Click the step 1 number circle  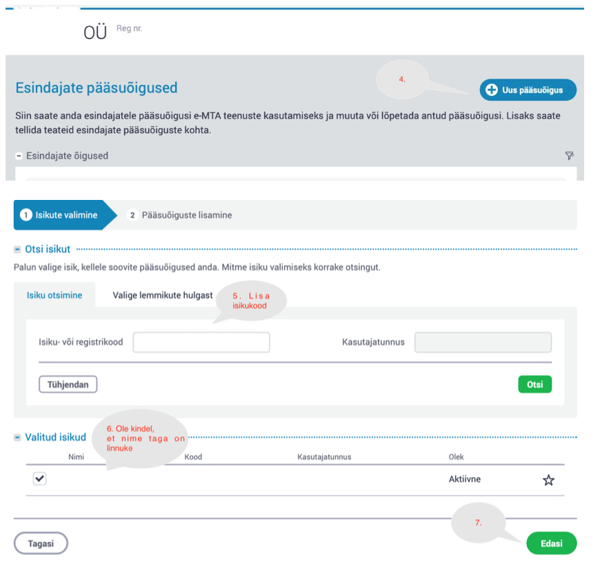point(26,215)
